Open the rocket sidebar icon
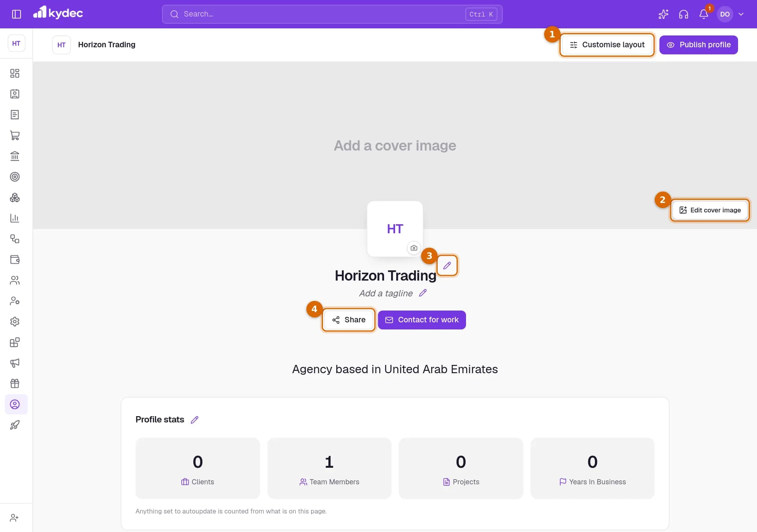This screenshot has height=532, width=757. (15, 425)
